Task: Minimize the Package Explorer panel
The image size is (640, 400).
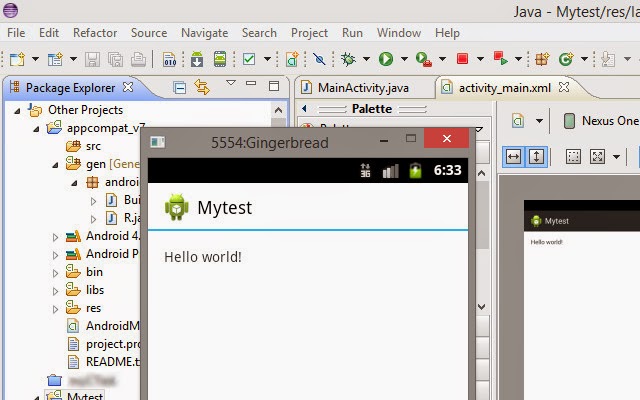Action: (251, 83)
